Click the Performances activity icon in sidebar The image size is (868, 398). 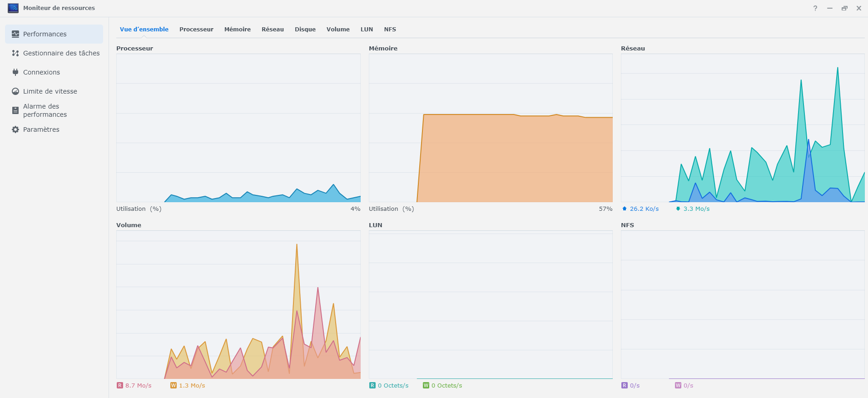pyautogui.click(x=15, y=34)
